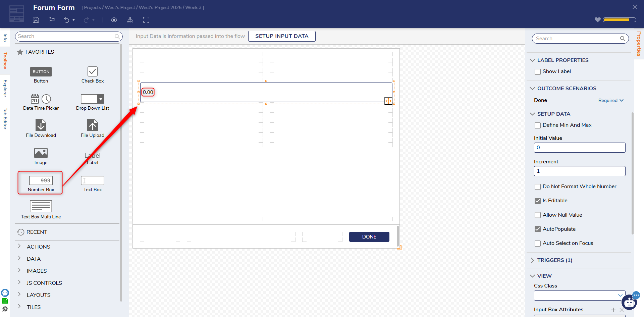Screen dimensions: 644x317
Task: Open the Required dropdown for Done outcome
Action: tap(611, 100)
